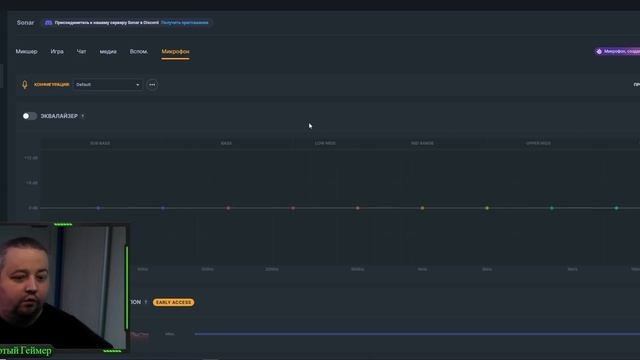Switch to the Игра tab
The height and width of the screenshot is (360, 640).
coord(57,51)
